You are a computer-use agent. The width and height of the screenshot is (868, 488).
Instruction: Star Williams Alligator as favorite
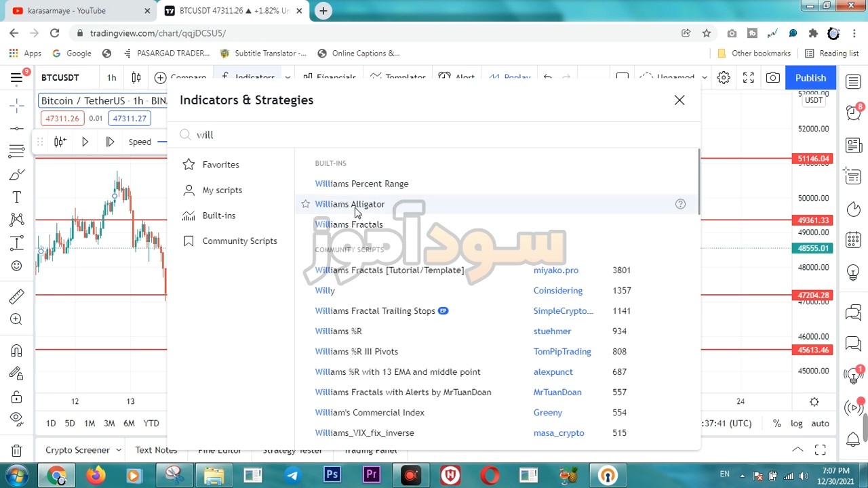tap(306, 204)
